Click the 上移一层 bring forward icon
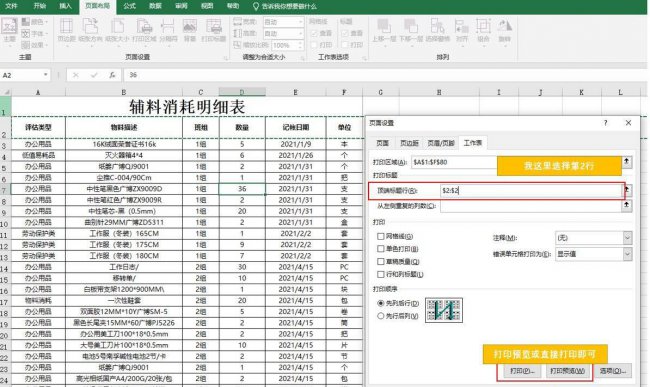Viewport: 650px width, 387px height. coord(383,30)
